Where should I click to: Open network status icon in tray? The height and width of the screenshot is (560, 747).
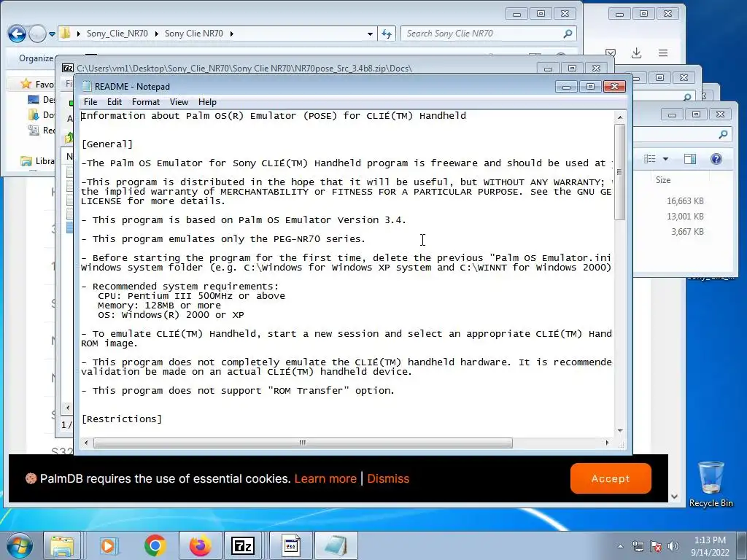[638, 546]
